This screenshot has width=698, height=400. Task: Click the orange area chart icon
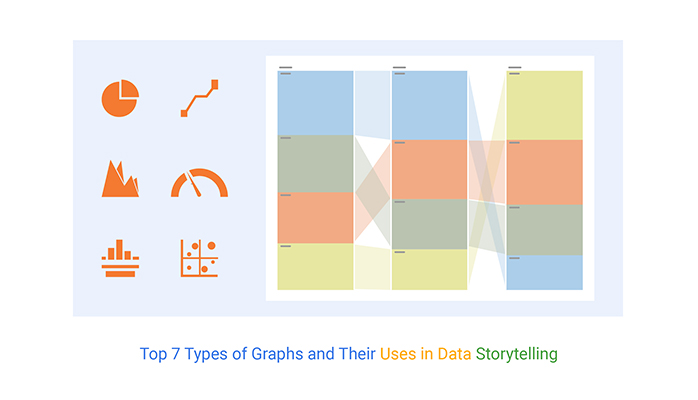click(x=120, y=178)
